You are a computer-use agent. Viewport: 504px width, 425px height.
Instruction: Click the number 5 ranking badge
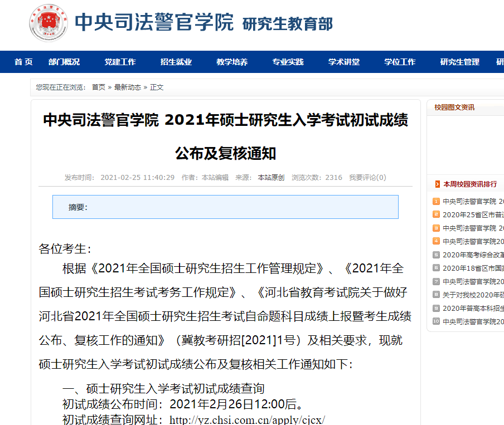point(436,255)
